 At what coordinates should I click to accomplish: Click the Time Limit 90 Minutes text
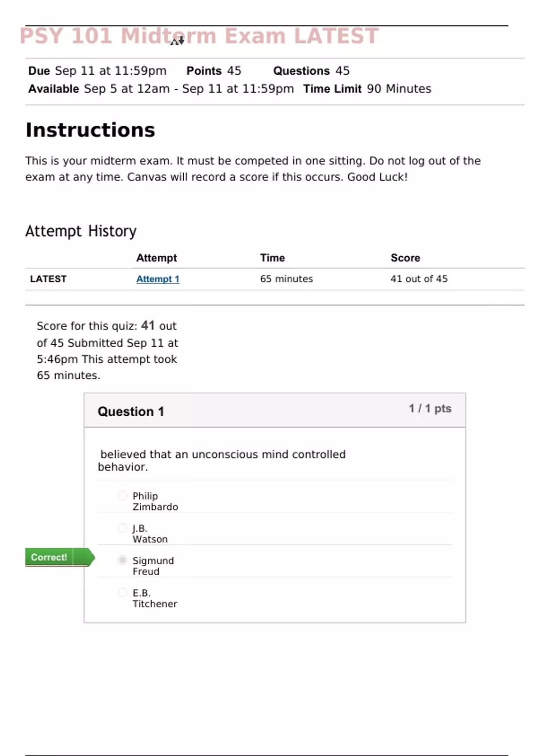(367, 89)
